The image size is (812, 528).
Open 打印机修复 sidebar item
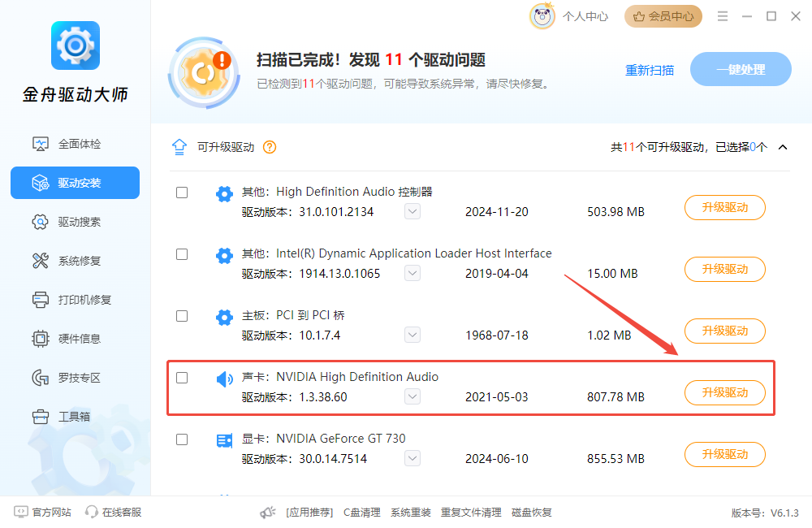pos(75,300)
